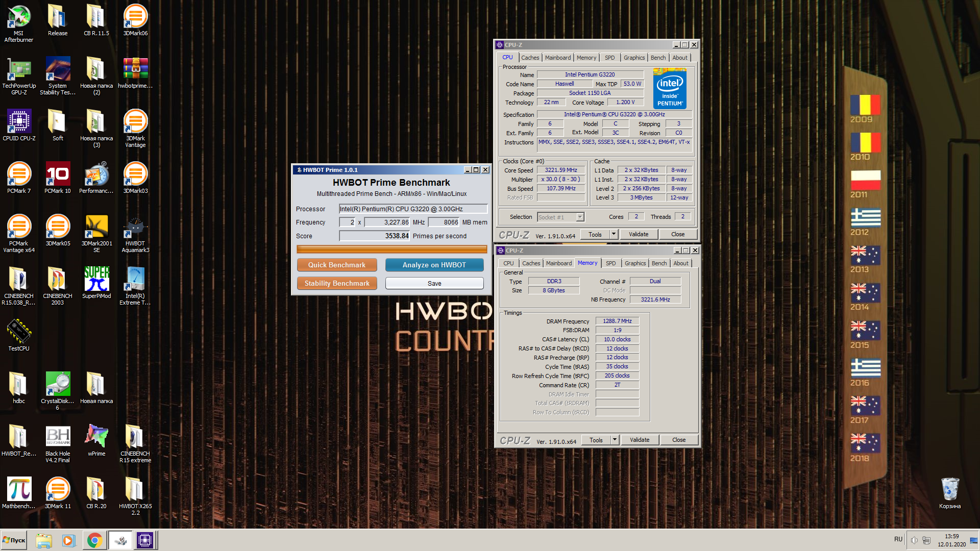Switch to Mainboard tab in upper CPU-Z
The width and height of the screenshot is (980, 551).
point(558,58)
